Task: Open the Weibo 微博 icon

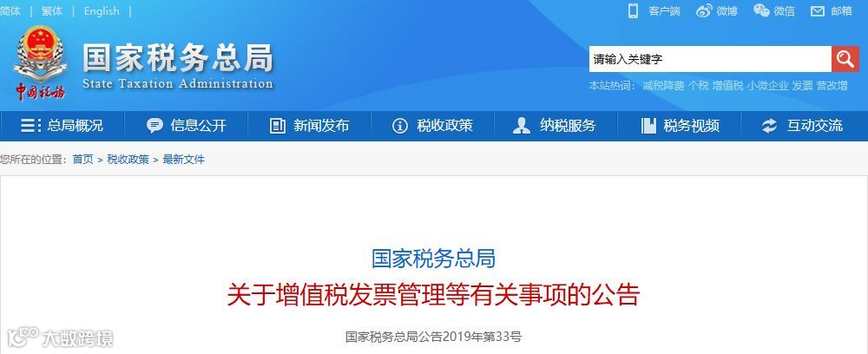Action: tap(704, 10)
